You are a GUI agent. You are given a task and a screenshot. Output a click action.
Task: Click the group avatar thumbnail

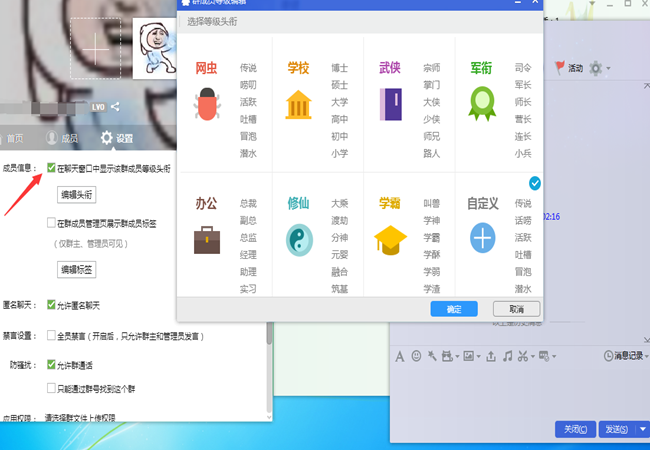tap(155, 48)
